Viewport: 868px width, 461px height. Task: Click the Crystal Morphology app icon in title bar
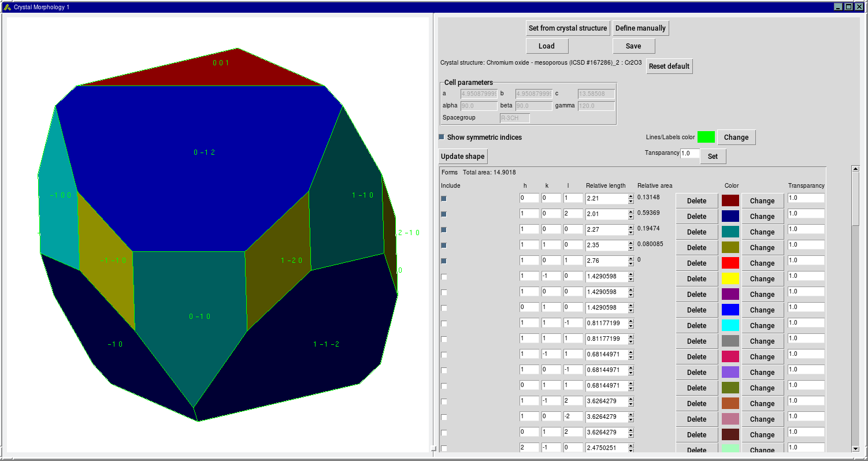click(8, 7)
